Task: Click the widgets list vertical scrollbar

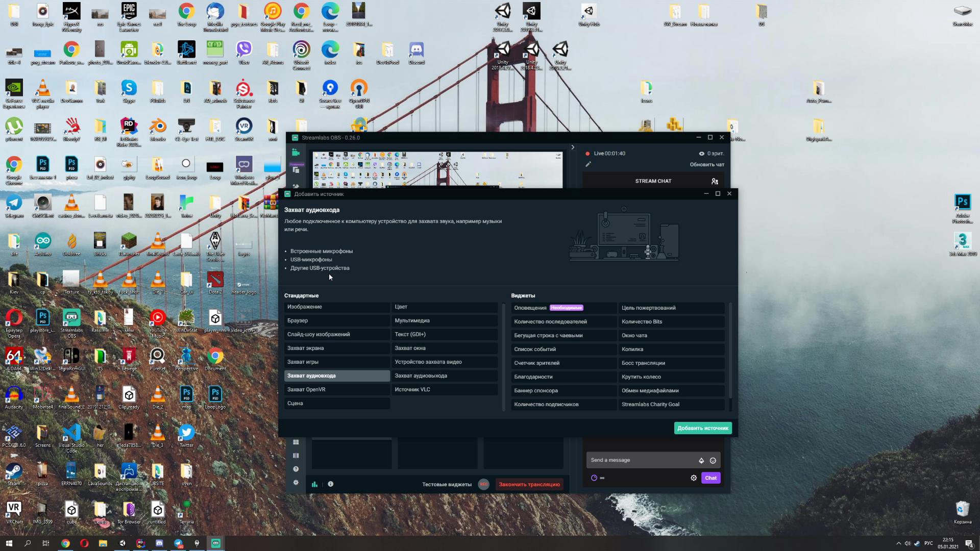Action: 730,351
